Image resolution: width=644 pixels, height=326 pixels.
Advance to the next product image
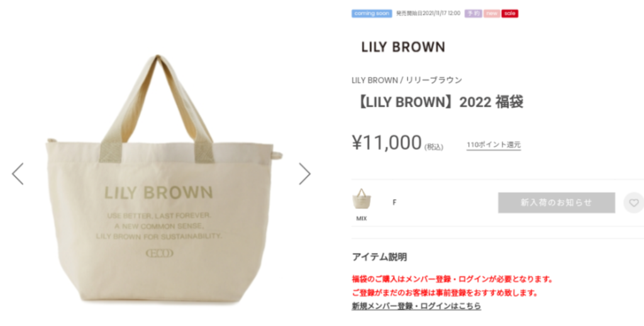pos(304,174)
